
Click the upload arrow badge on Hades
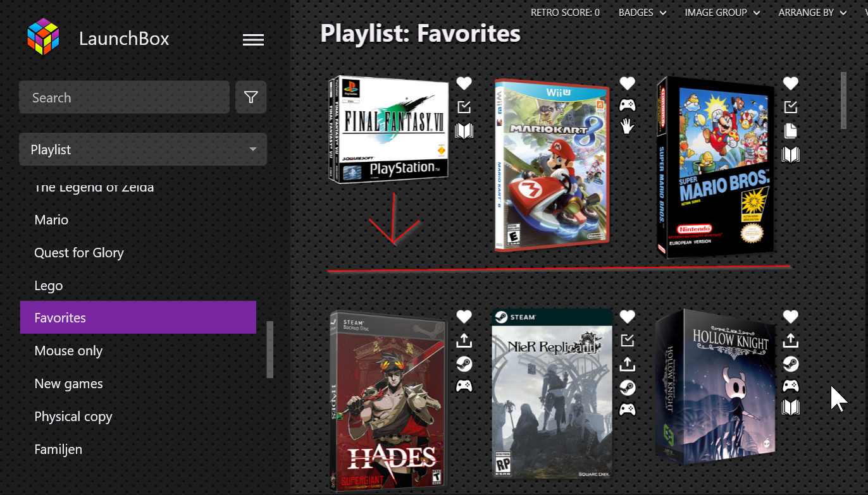point(464,340)
